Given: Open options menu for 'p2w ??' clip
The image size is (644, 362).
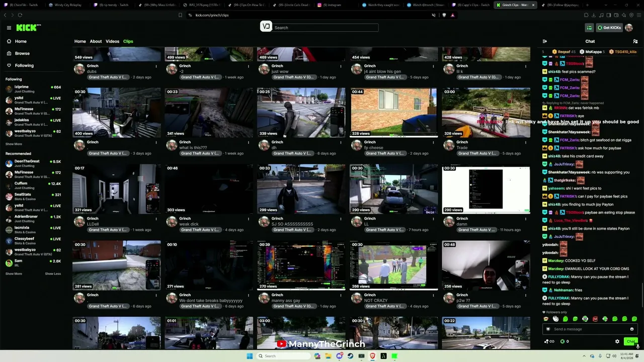Looking at the screenshot, I should pyautogui.click(x=525, y=295).
